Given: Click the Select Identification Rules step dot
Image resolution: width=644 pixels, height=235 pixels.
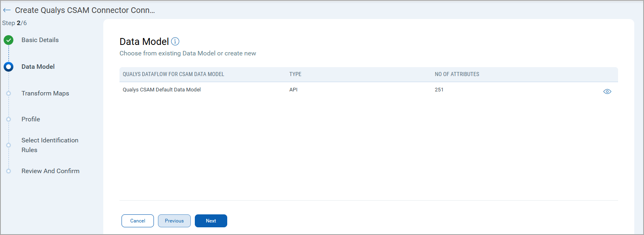Looking at the screenshot, I should [9, 145].
